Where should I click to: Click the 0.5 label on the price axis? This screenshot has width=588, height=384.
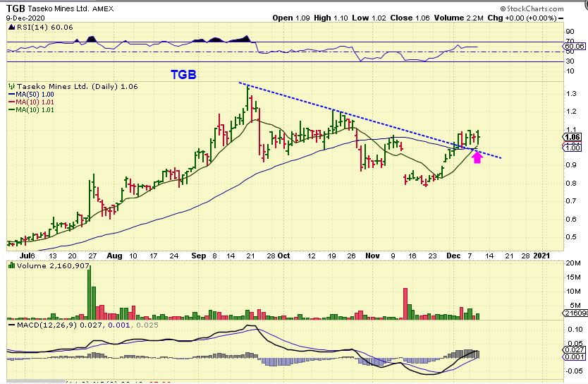pos(571,237)
